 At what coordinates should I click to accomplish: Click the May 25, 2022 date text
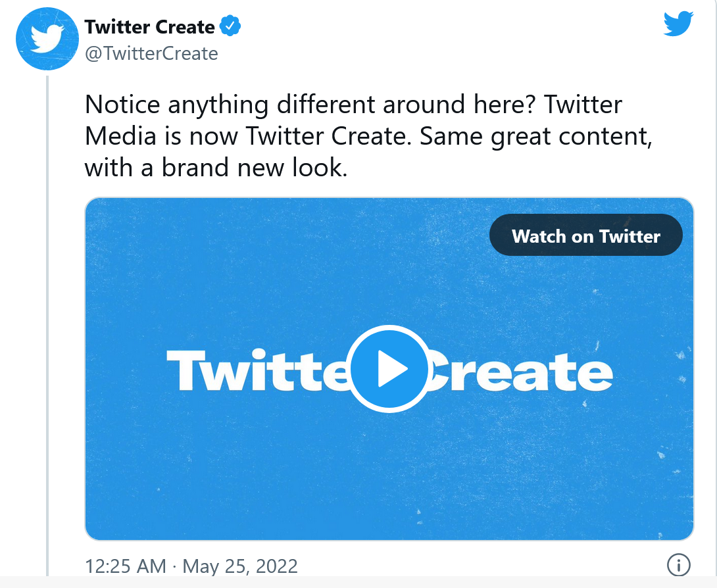pos(240,566)
